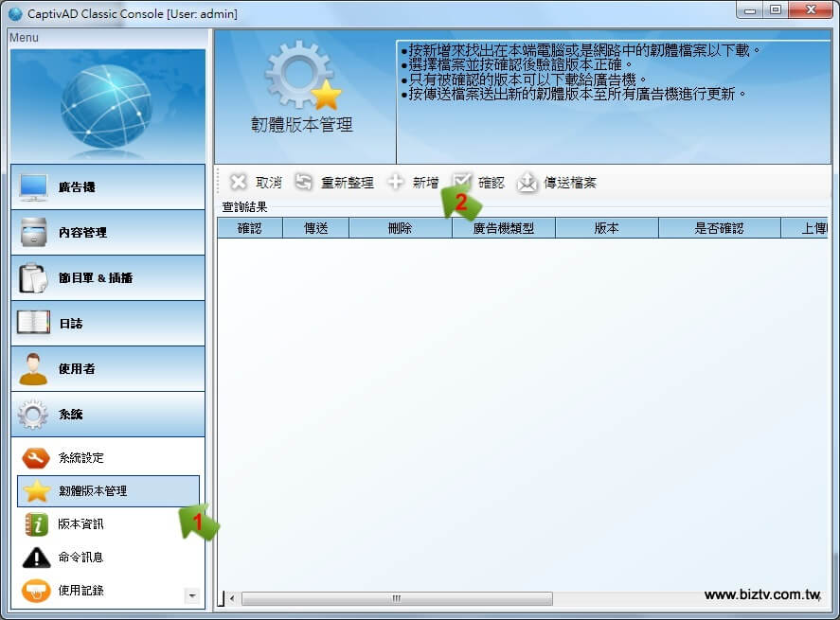Select 韌體版本管理 star icon in sidebar
Image resolution: width=840 pixels, height=620 pixels.
(37, 491)
